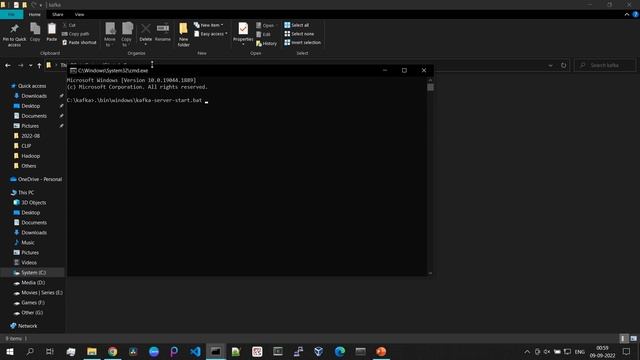Refresh the current folder

564,65
